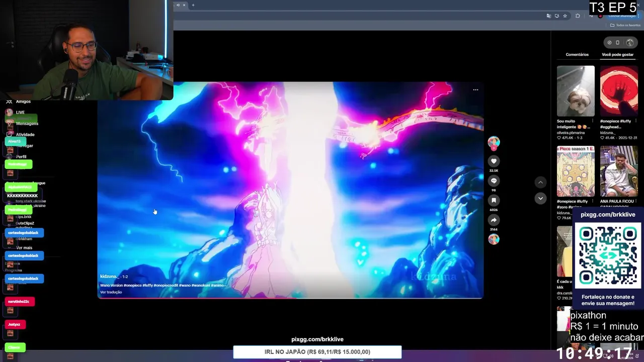Open the creator avatar above the like button
This screenshot has height=362, width=644.
click(494, 142)
